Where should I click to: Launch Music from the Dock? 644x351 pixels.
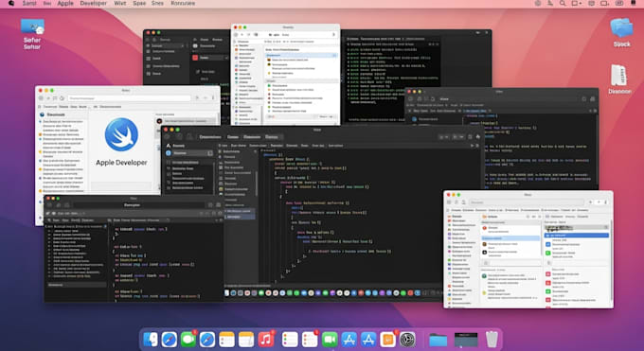[266, 340]
